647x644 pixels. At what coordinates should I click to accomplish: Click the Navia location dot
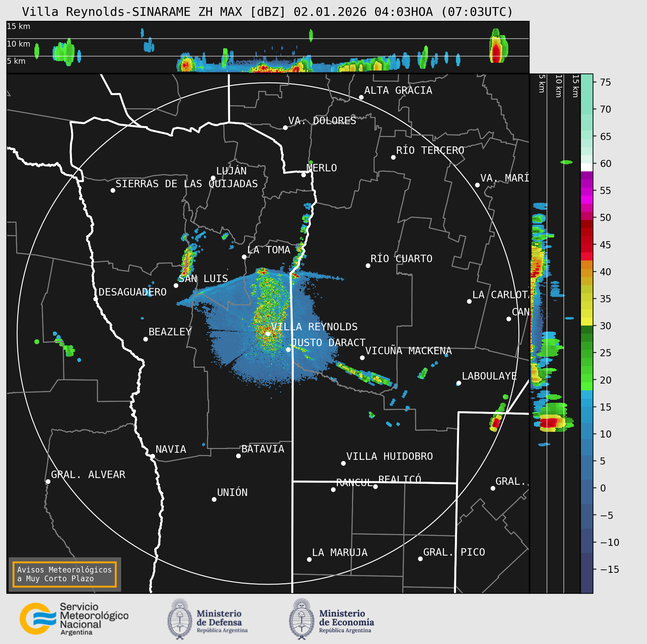coord(153,456)
